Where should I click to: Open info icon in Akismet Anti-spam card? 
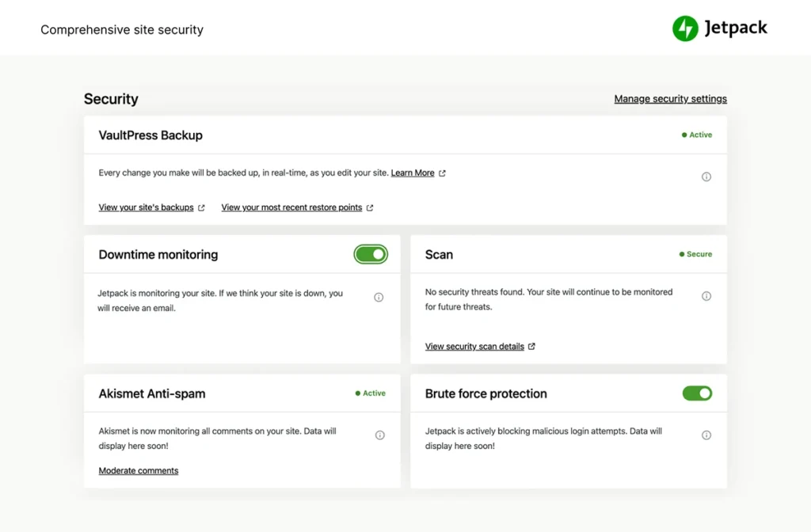379,435
